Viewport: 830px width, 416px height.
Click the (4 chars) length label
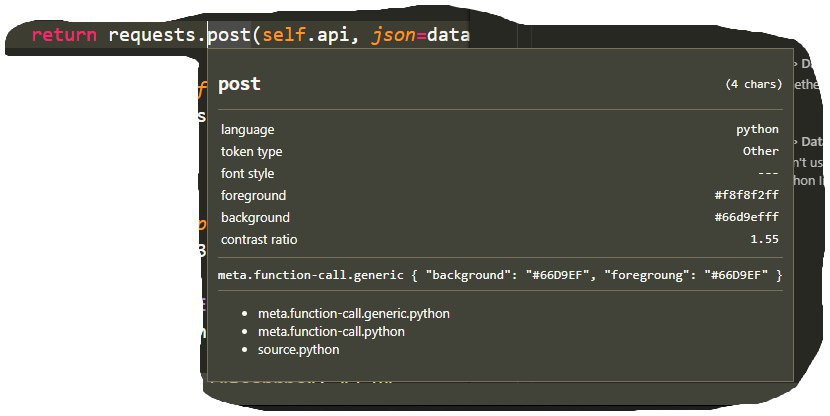752,85
